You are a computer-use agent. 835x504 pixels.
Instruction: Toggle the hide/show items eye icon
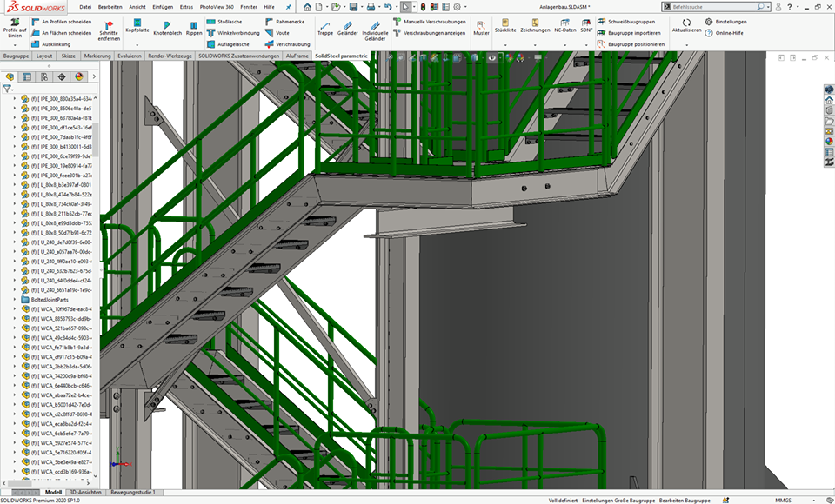pos(491,57)
